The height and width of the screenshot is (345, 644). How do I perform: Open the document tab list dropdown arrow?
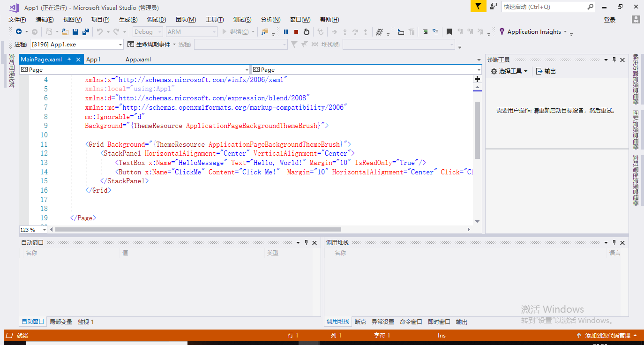[479, 60]
